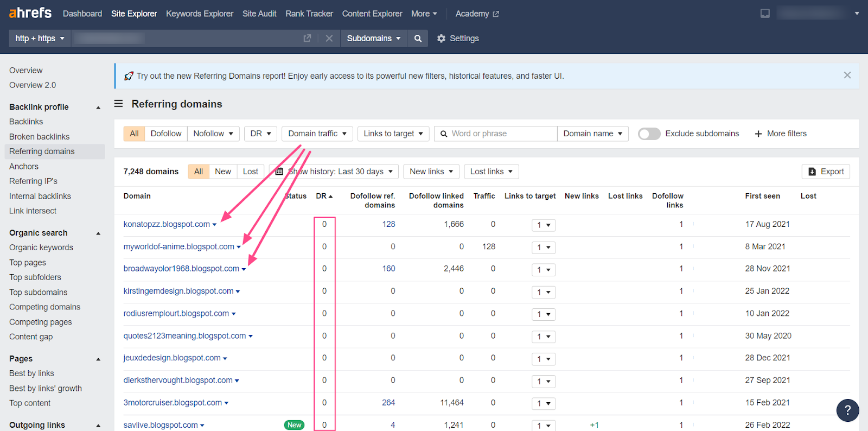Click the magnifier search button
This screenshot has height=431, width=868.
[418, 38]
